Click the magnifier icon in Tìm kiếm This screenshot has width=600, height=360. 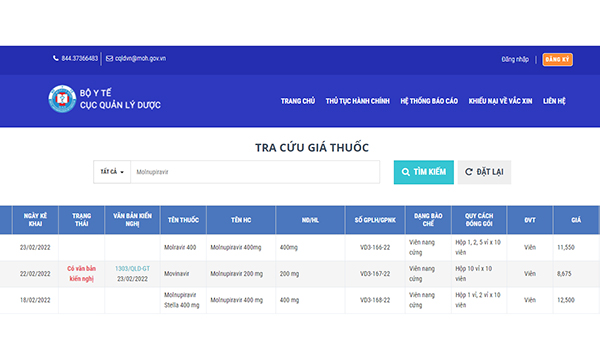406,172
